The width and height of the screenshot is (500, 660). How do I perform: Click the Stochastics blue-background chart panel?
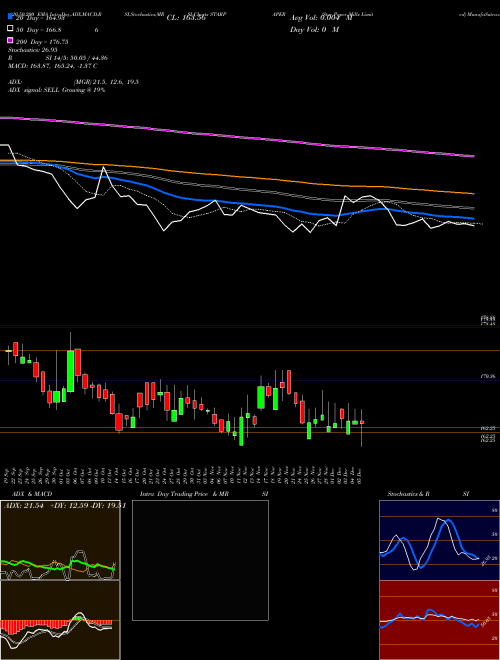(x=439, y=540)
